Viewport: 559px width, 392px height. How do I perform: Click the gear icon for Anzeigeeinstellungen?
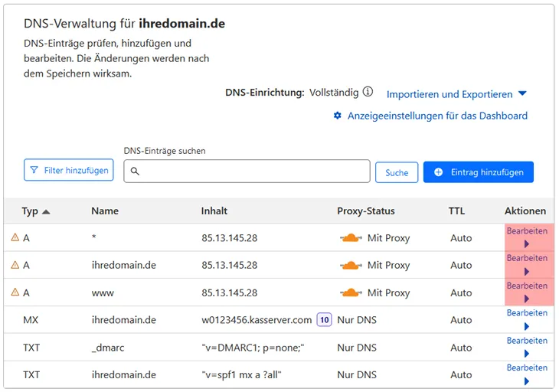pos(337,116)
